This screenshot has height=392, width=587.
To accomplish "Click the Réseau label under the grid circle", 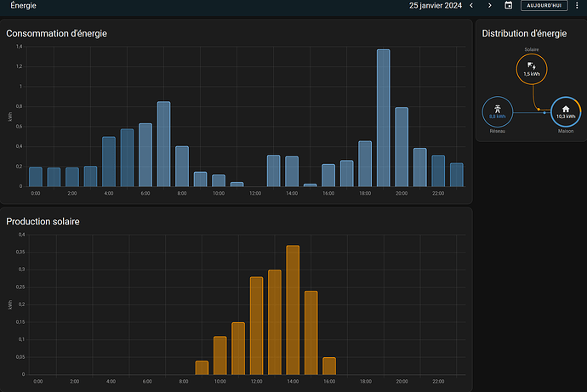I will click(x=497, y=131).
